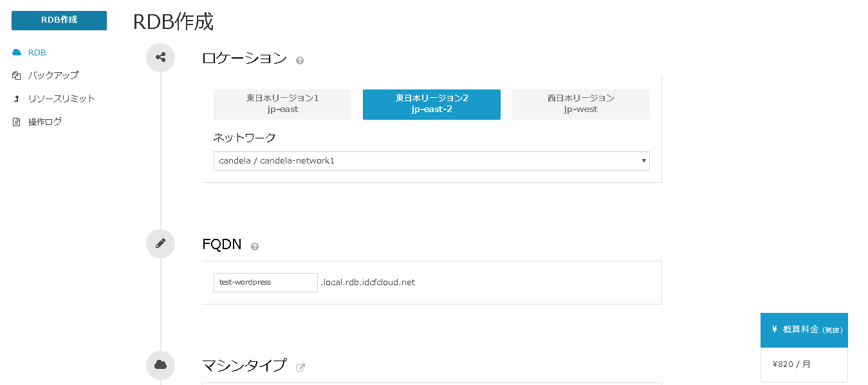Click the operation log document icon
Image resolution: width=868 pixels, height=385 pixels.
tap(17, 122)
